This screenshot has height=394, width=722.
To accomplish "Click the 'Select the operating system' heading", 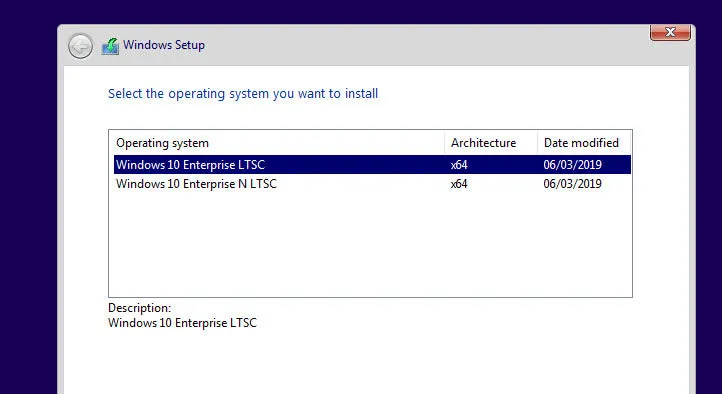I will tap(243, 93).
